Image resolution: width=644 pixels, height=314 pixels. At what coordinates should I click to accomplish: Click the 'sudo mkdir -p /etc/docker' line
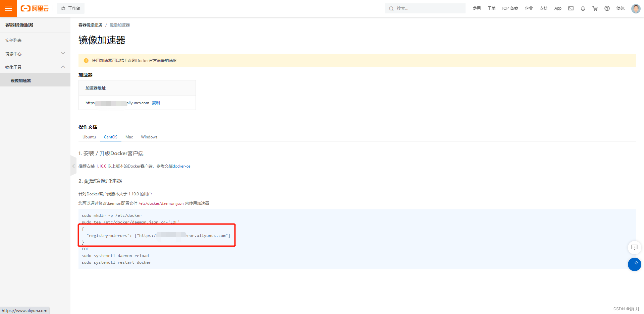pos(112,215)
